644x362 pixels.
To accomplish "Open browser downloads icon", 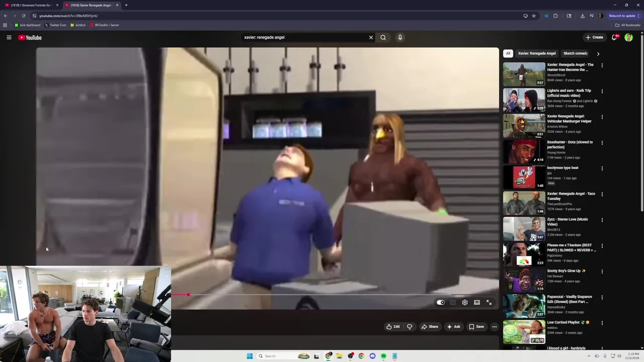I will (582, 16).
